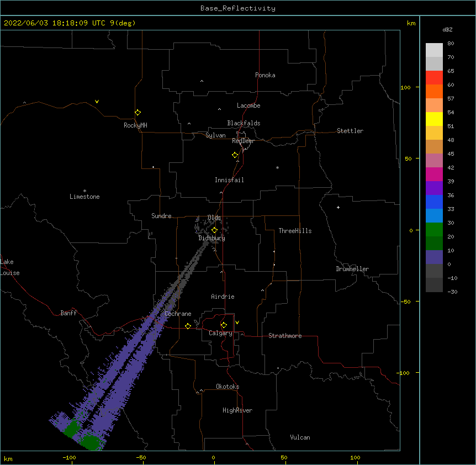Click the Didsbury label

(x=212, y=238)
